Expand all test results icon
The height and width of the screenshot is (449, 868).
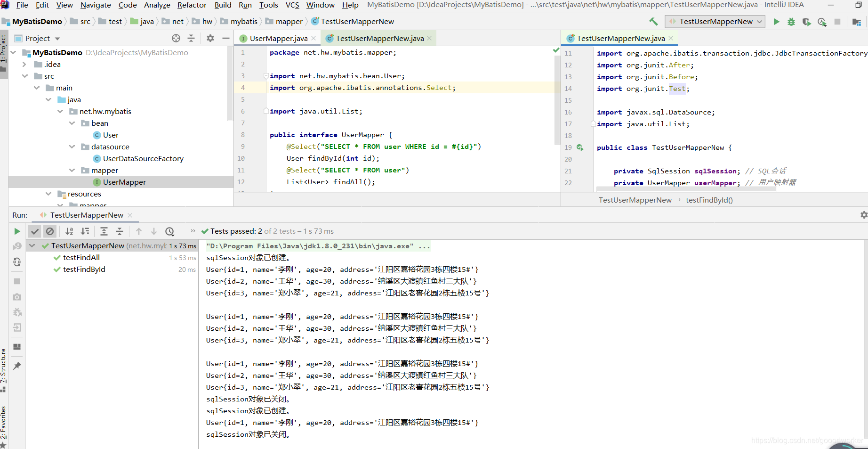[104, 231]
